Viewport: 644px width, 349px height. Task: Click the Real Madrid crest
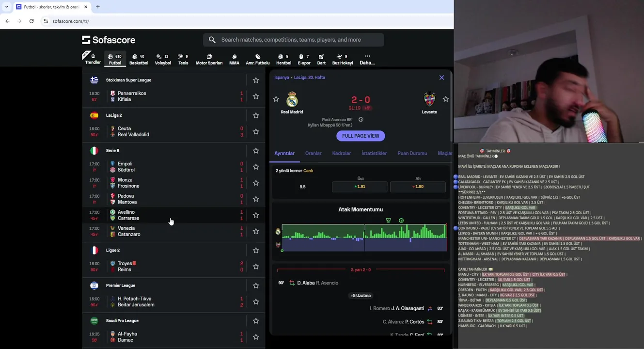292,99
